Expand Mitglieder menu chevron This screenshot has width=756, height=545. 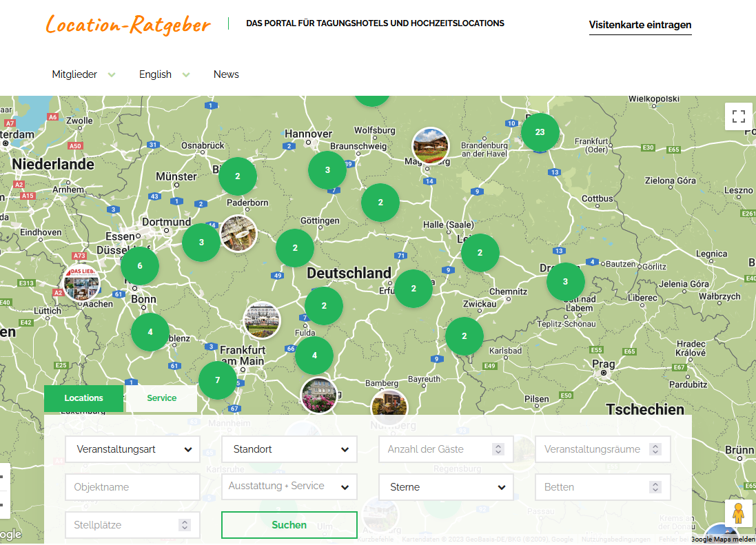pos(112,74)
